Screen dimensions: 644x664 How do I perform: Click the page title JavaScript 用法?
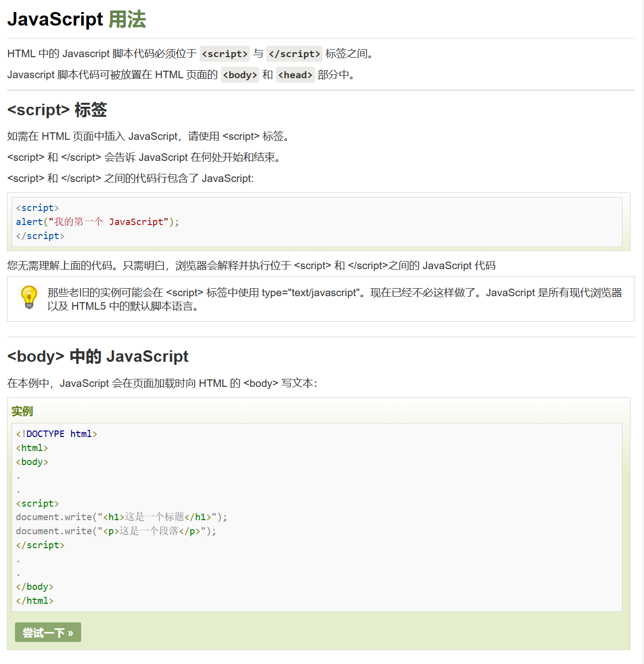pos(77,20)
